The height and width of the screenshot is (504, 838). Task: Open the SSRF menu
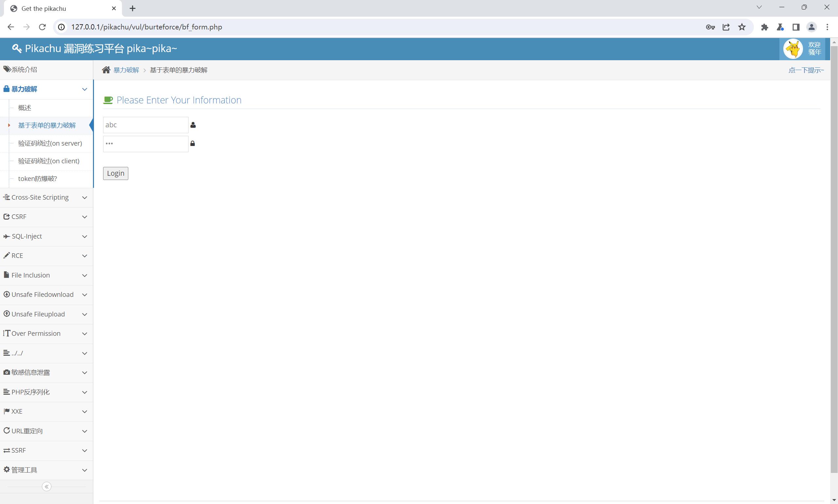(46, 450)
